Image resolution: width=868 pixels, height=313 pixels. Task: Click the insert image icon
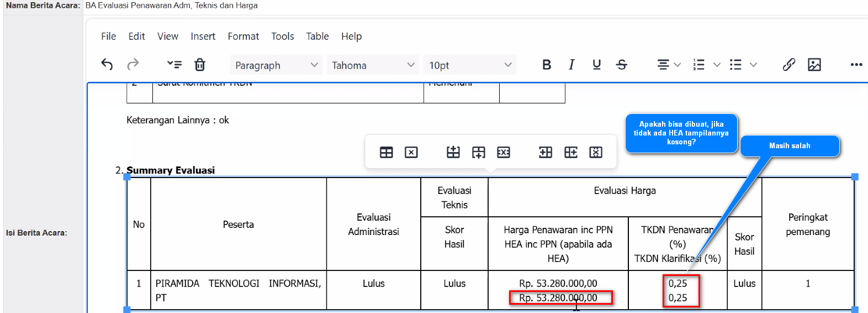(x=814, y=65)
